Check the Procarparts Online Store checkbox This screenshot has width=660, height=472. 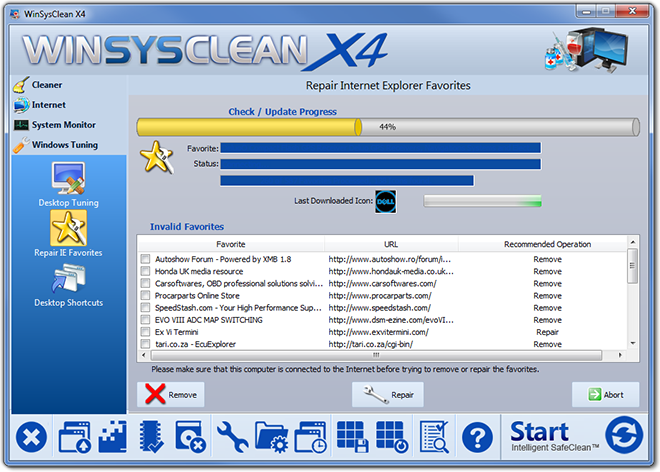pyautogui.click(x=145, y=296)
